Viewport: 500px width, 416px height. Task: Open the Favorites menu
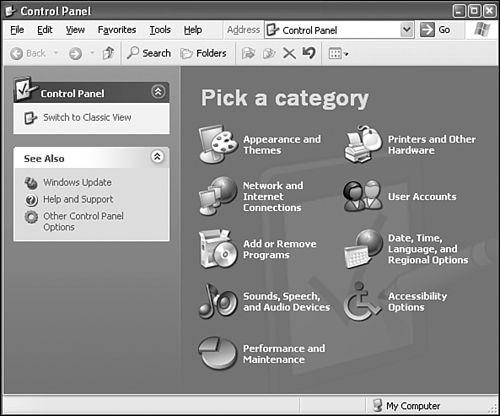click(117, 30)
